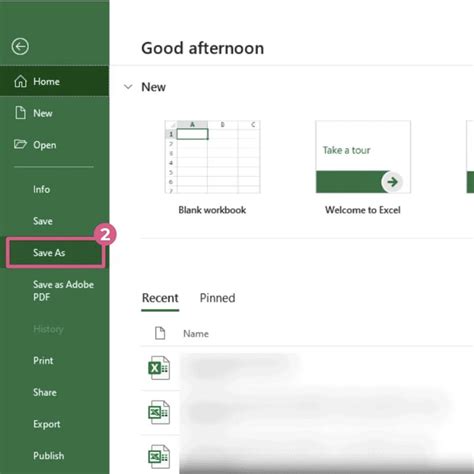The height and width of the screenshot is (474, 474).
Task: Click the Welcome to Excel label
Action: 363,210
